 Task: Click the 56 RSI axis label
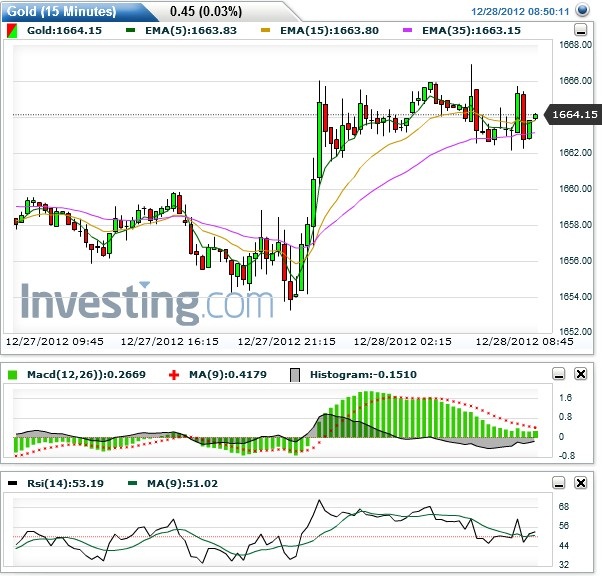564,526
